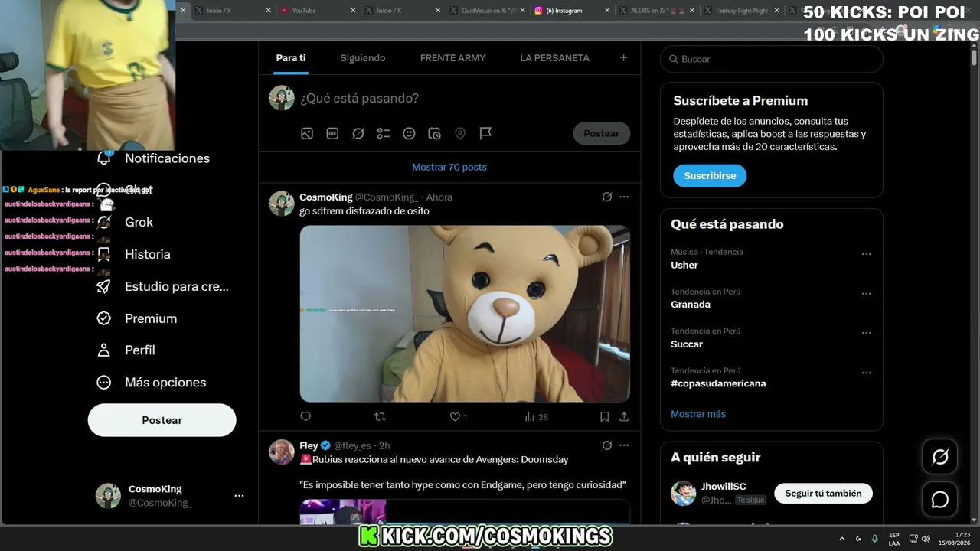Ask Grok about CosmoKing's post

(x=607, y=197)
